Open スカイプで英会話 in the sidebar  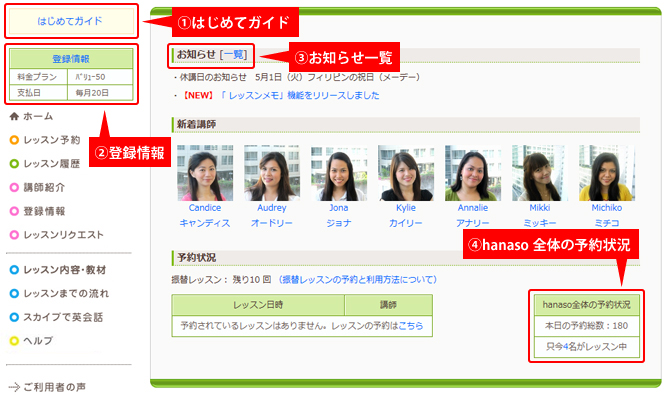click(63, 317)
